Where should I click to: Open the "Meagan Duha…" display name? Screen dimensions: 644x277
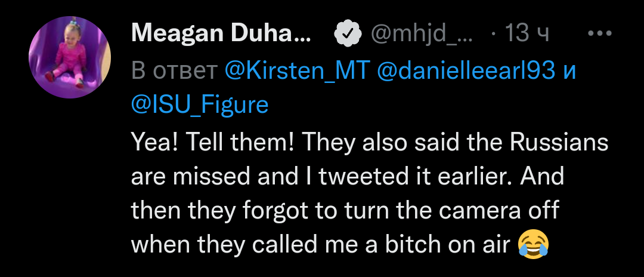[x=221, y=34]
